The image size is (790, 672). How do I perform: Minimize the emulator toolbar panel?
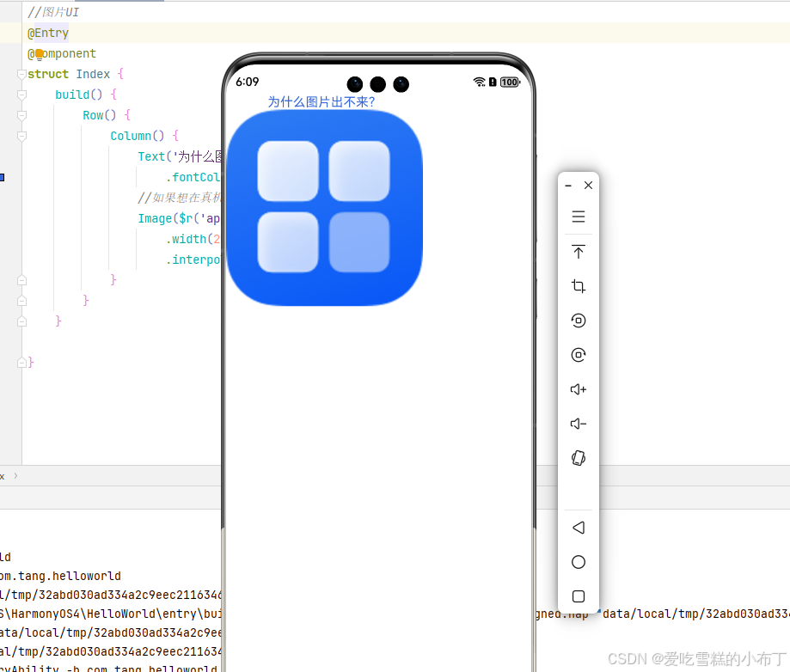pyautogui.click(x=568, y=186)
